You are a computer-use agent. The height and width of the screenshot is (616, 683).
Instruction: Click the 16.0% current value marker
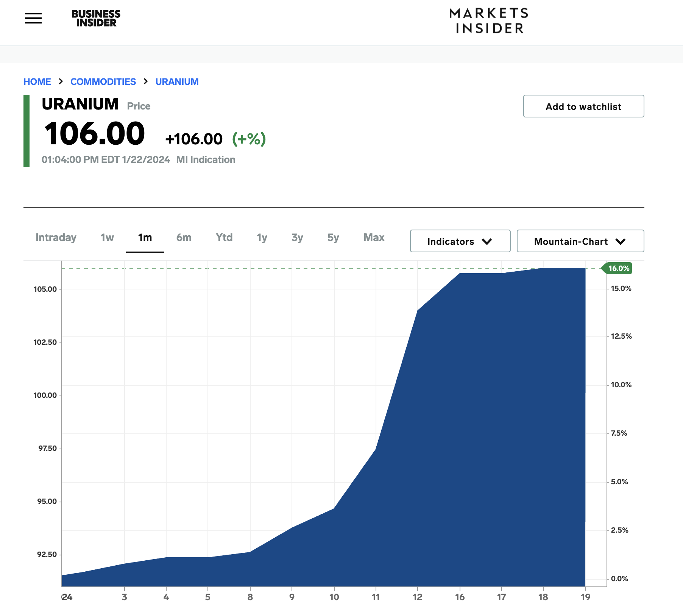coord(617,268)
